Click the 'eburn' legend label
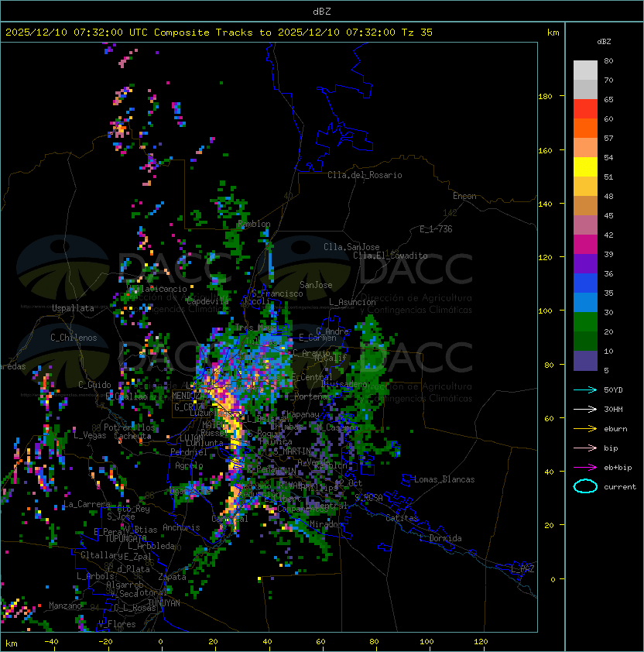The image size is (644, 652). click(615, 429)
